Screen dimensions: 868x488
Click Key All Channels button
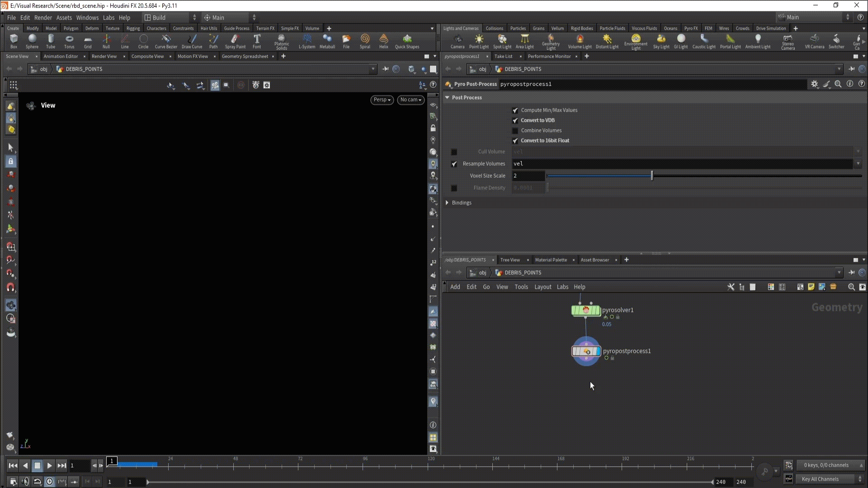(x=820, y=479)
